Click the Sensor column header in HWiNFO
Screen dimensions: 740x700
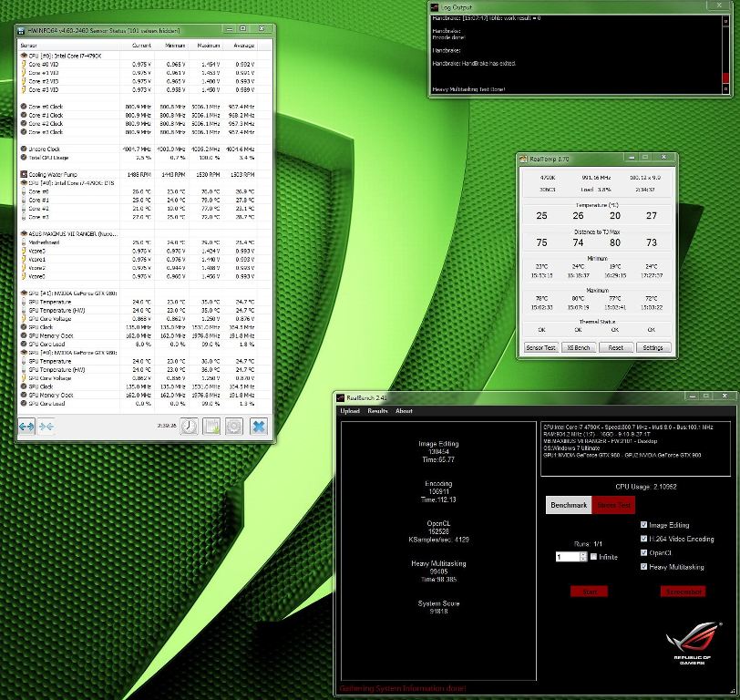click(69, 46)
